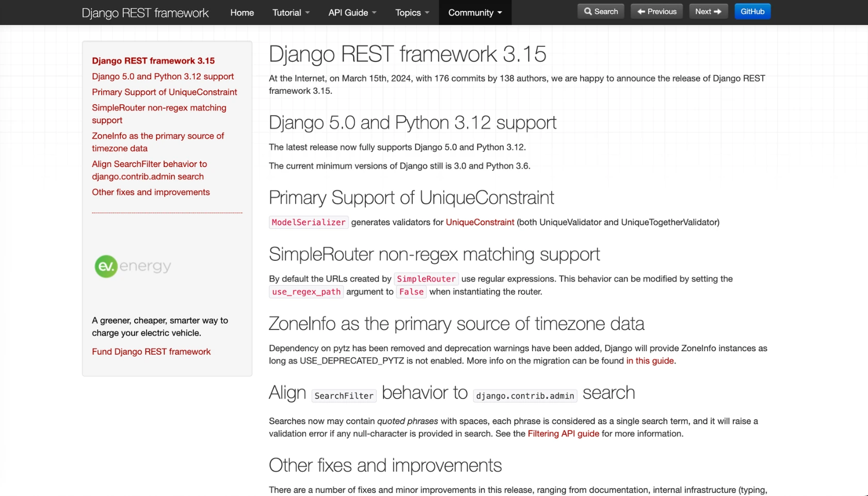
Task: Jump to Django 5.0 and Python 3.12 support
Action: (x=163, y=76)
